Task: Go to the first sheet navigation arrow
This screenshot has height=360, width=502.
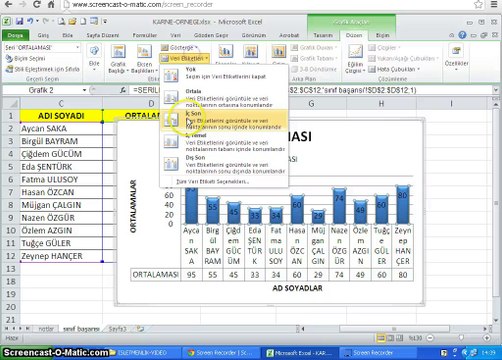Action: (x=6, y=329)
